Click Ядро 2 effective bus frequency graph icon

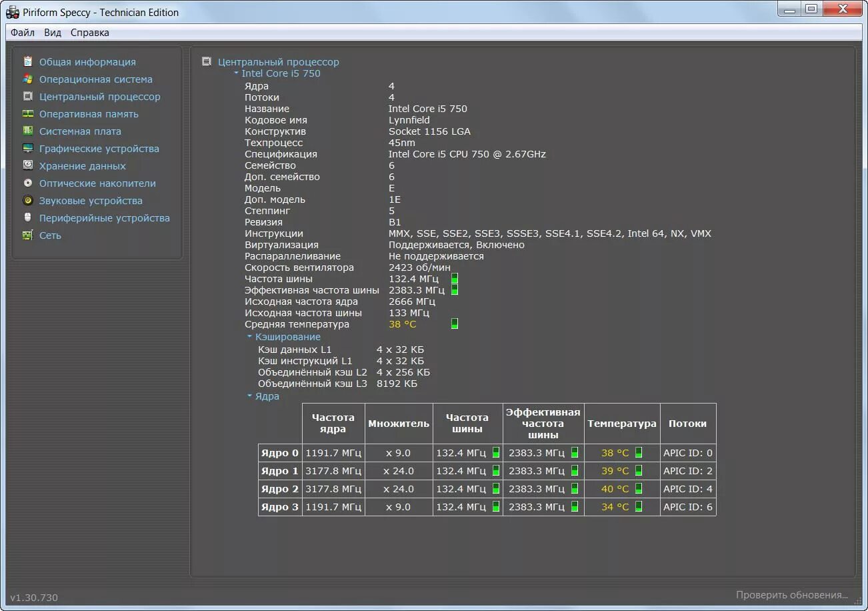pos(575,488)
